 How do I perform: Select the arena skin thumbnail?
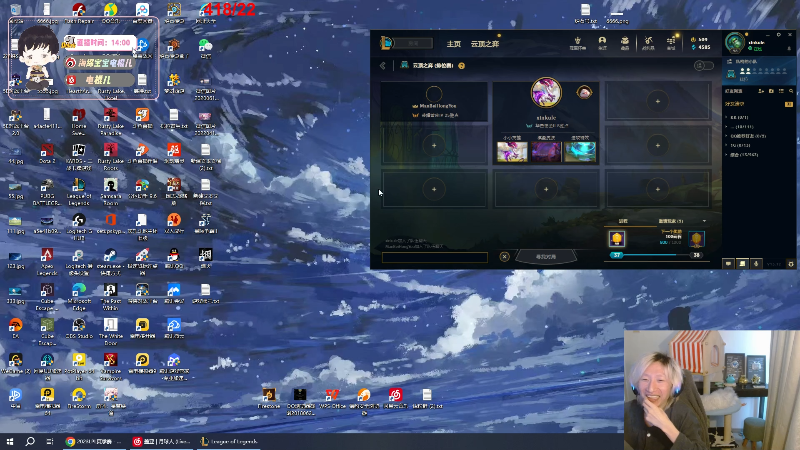[x=546, y=152]
